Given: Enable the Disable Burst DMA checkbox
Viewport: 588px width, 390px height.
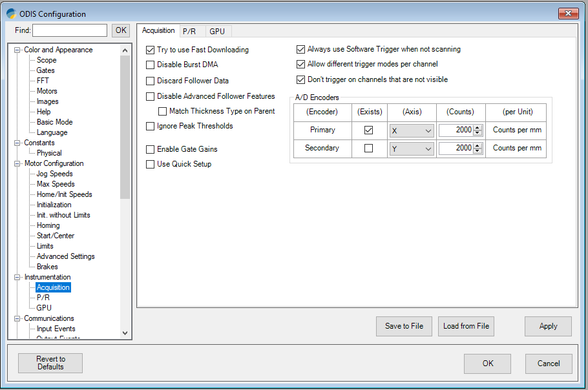Looking at the screenshot, I should pyautogui.click(x=151, y=65).
